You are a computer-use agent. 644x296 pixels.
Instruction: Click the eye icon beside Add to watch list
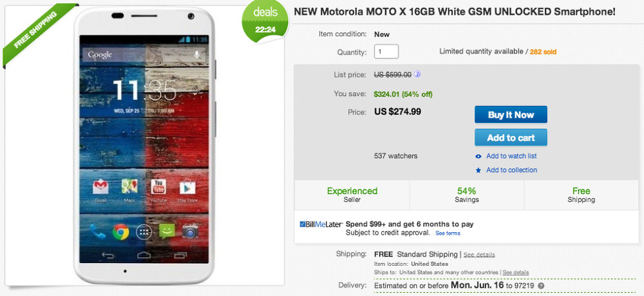point(478,157)
